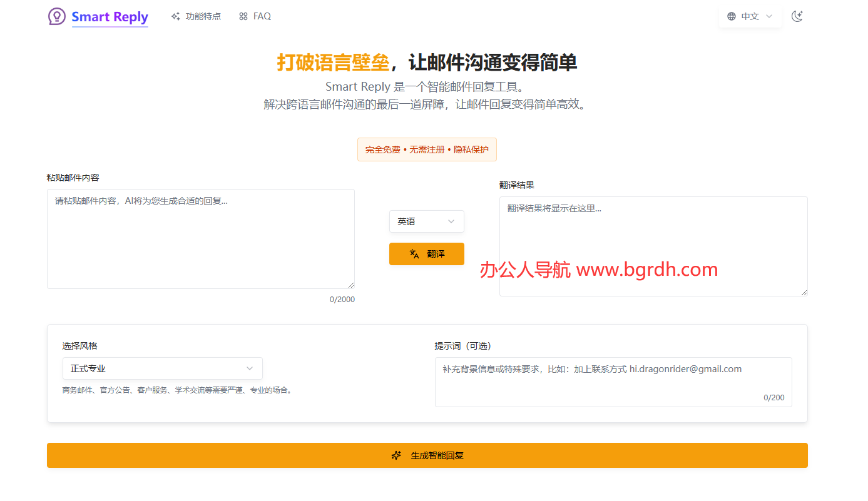Image resolution: width=868 pixels, height=501 pixels.
Task: Expand the 英语 target language dropdown
Action: 426,221
